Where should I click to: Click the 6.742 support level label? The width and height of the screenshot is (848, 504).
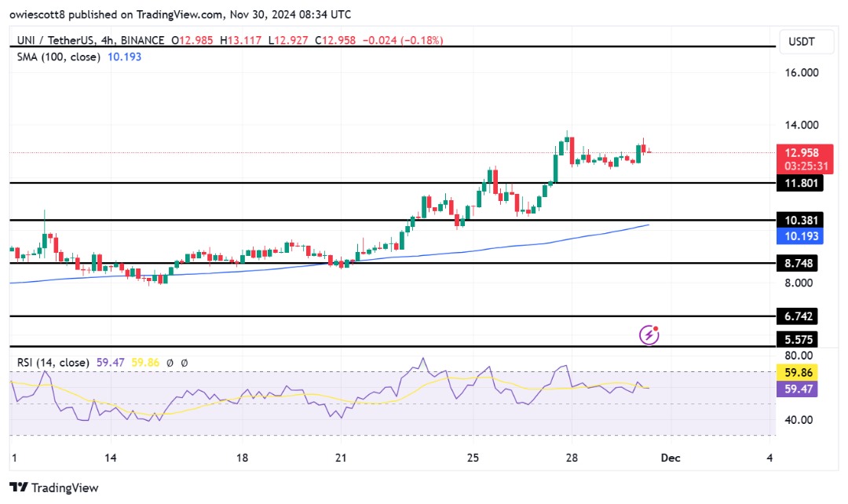797,316
